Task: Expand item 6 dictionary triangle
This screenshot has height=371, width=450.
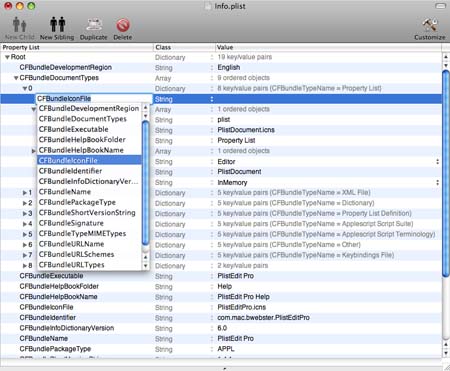Action: pos(25,245)
